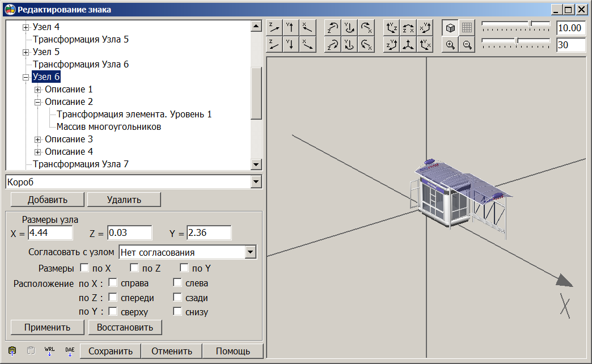592x364 pixels.
Task: Toggle the grid display icon
Action: (467, 28)
